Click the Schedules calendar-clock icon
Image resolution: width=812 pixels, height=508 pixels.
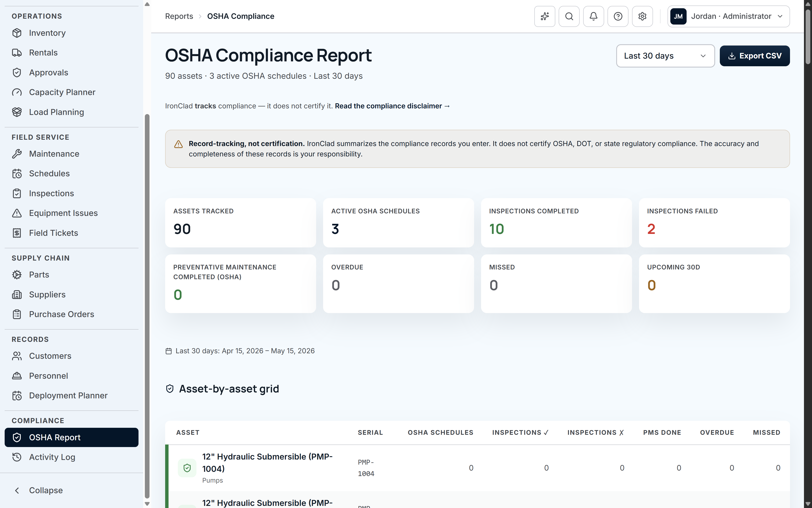[17, 174]
